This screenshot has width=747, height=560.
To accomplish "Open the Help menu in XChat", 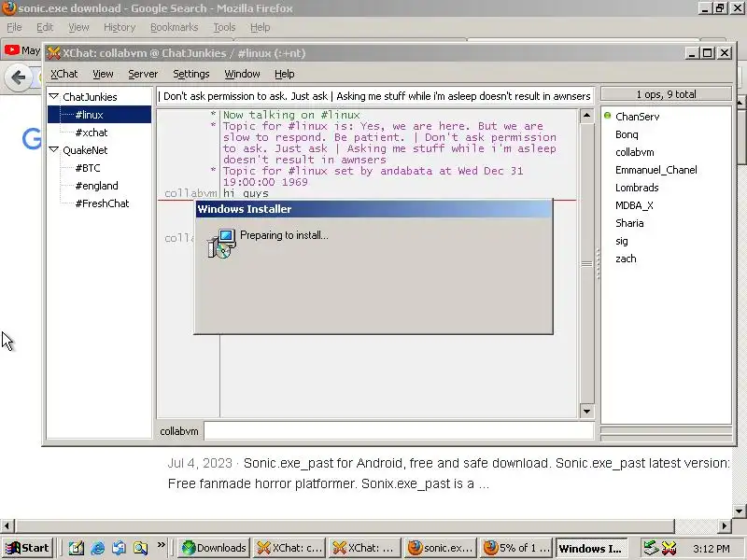I will click(285, 74).
